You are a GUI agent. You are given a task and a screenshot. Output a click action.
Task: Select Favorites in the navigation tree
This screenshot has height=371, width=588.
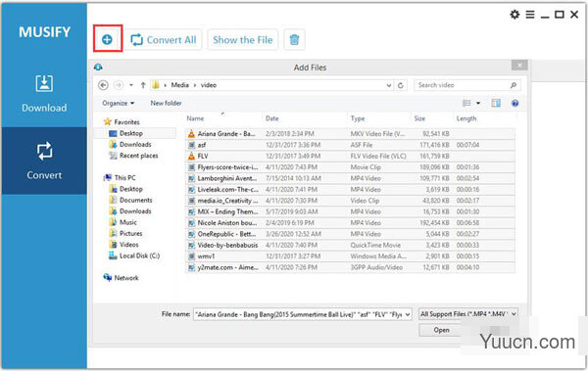[x=122, y=121]
